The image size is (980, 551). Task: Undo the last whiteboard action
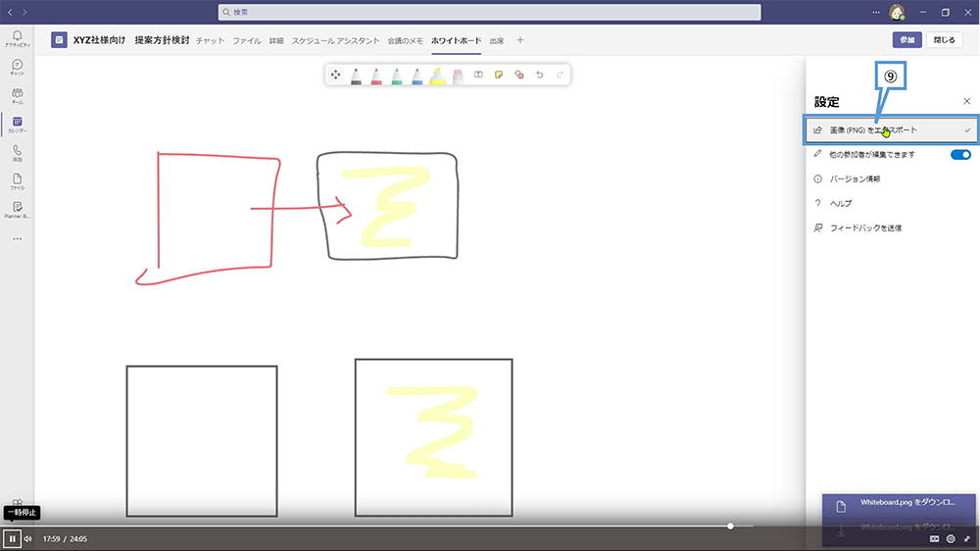pos(539,75)
